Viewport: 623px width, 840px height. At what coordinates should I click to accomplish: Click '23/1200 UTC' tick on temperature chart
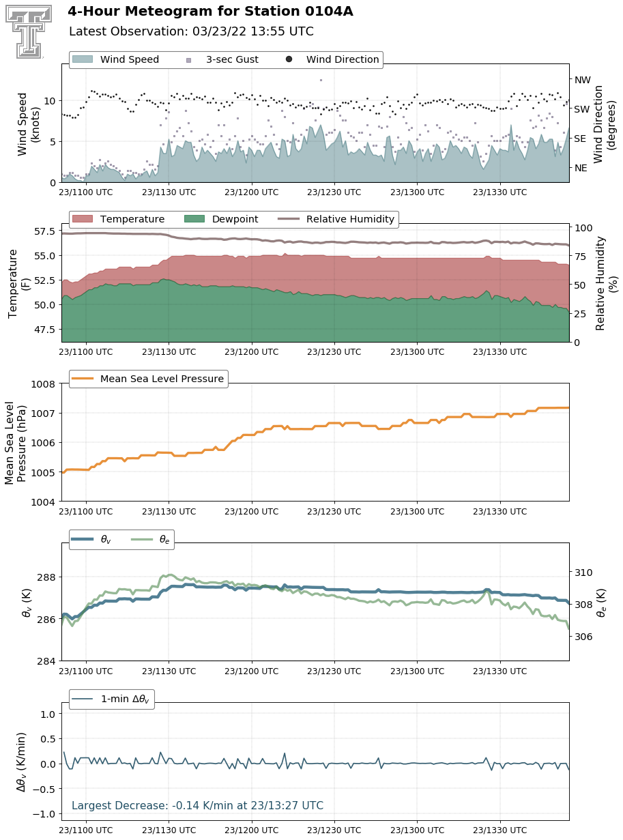coord(252,352)
